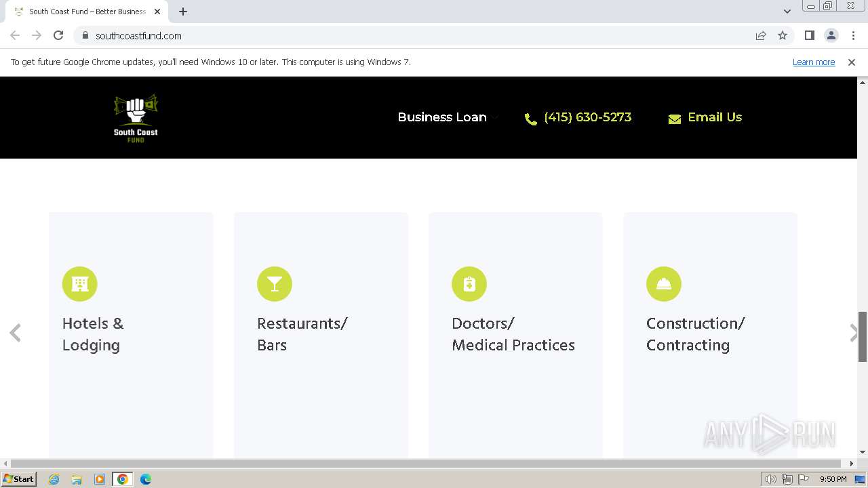Dismiss the Chrome update notification bar
Image resolution: width=868 pixels, height=488 pixels.
coord(852,62)
